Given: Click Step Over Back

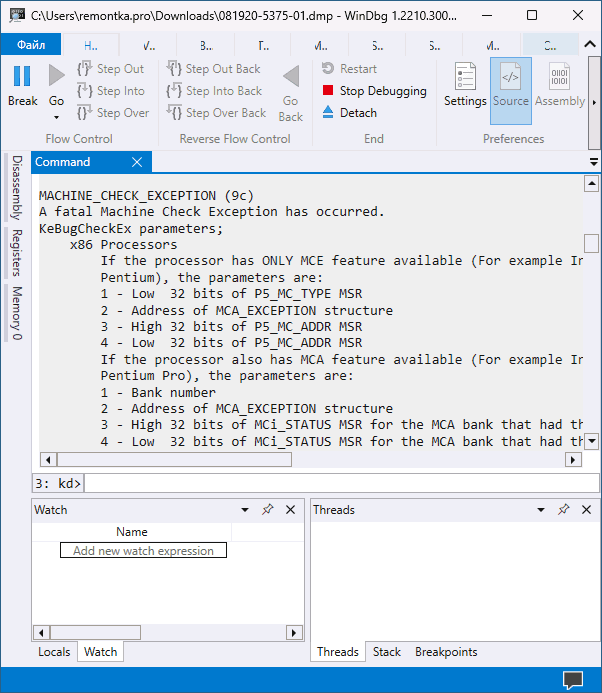Looking at the screenshot, I should [x=217, y=113].
